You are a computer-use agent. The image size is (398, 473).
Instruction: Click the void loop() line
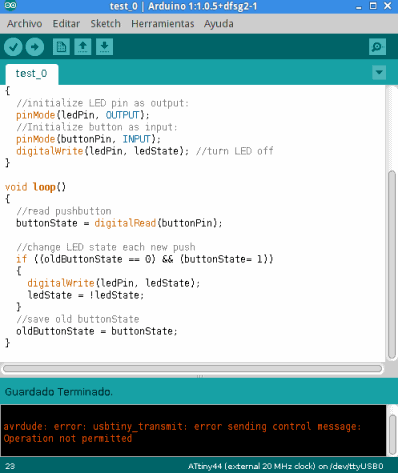tap(35, 187)
